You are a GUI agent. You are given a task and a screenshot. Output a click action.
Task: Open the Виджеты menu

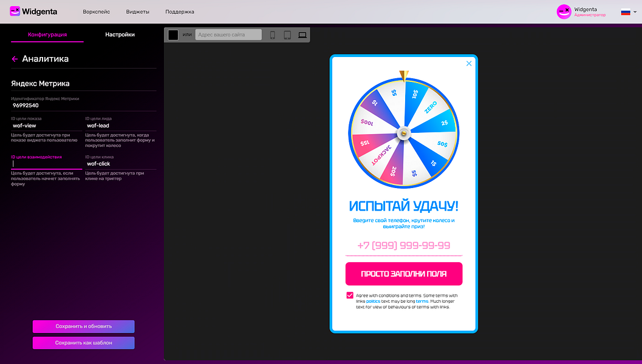pyautogui.click(x=137, y=12)
